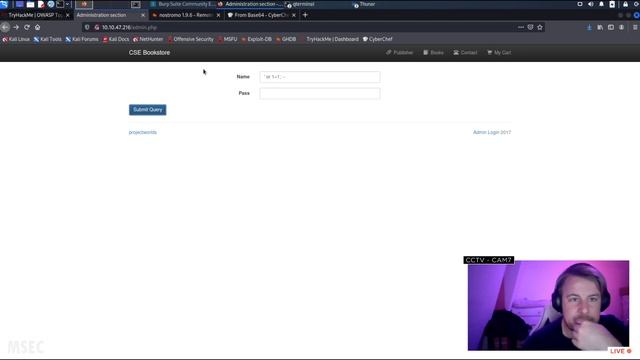
Task: Open a new browser tab
Action: (305, 15)
